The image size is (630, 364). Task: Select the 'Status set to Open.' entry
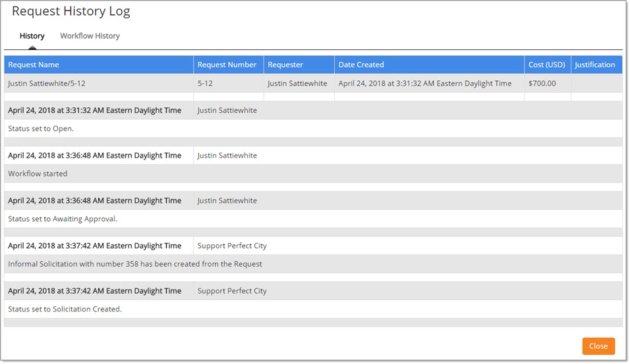[x=41, y=128]
